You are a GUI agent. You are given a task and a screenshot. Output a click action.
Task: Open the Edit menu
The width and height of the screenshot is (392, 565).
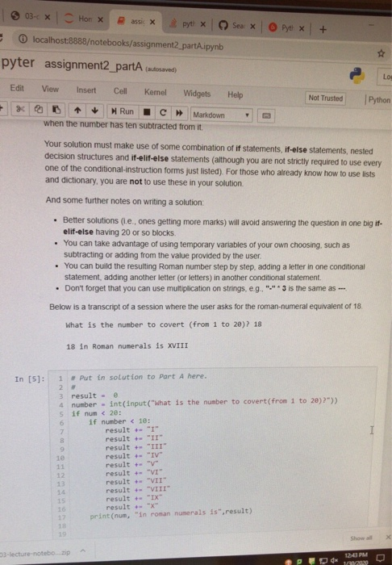(17, 88)
